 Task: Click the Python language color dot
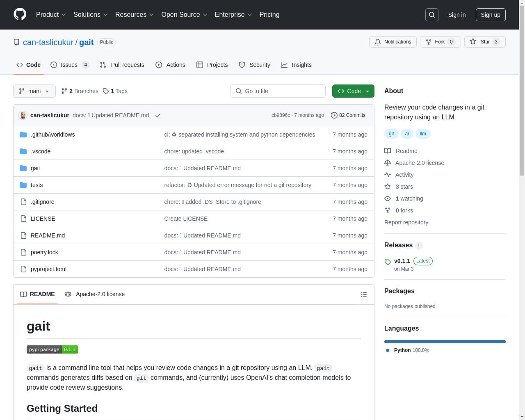pyautogui.click(x=388, y=350)
